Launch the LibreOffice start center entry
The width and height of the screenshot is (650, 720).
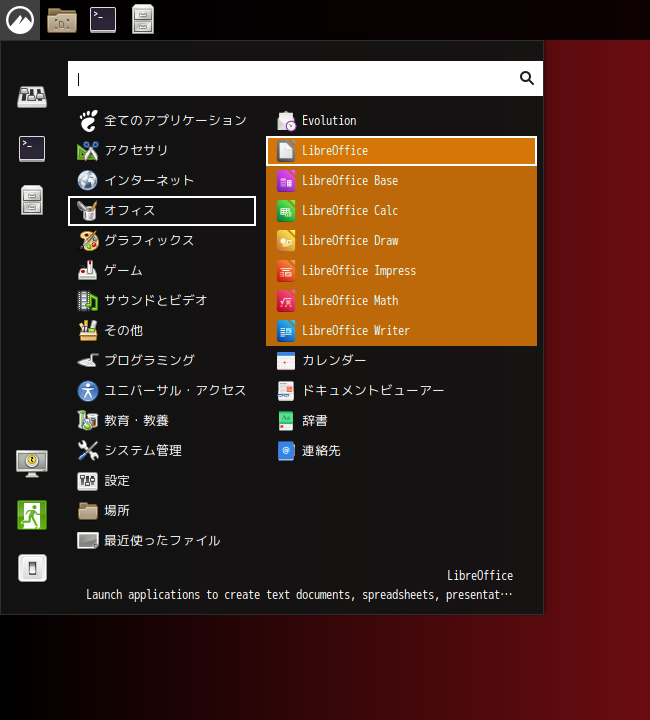402,151
